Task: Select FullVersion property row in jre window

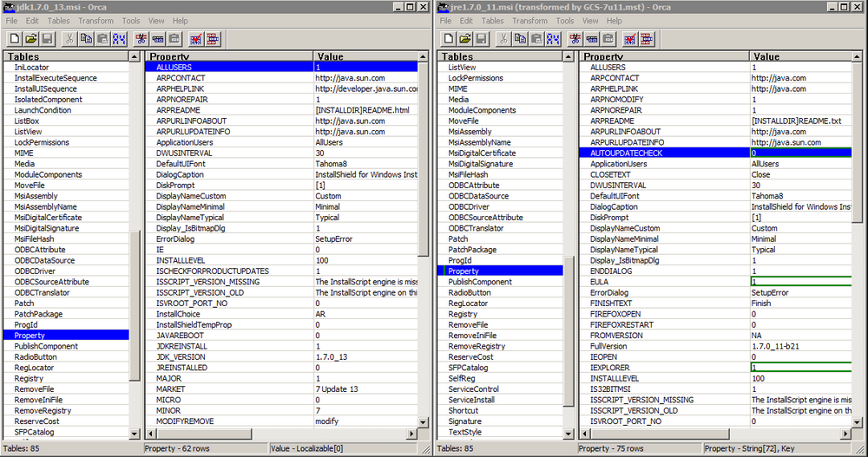Action: [x=715, y=346]
